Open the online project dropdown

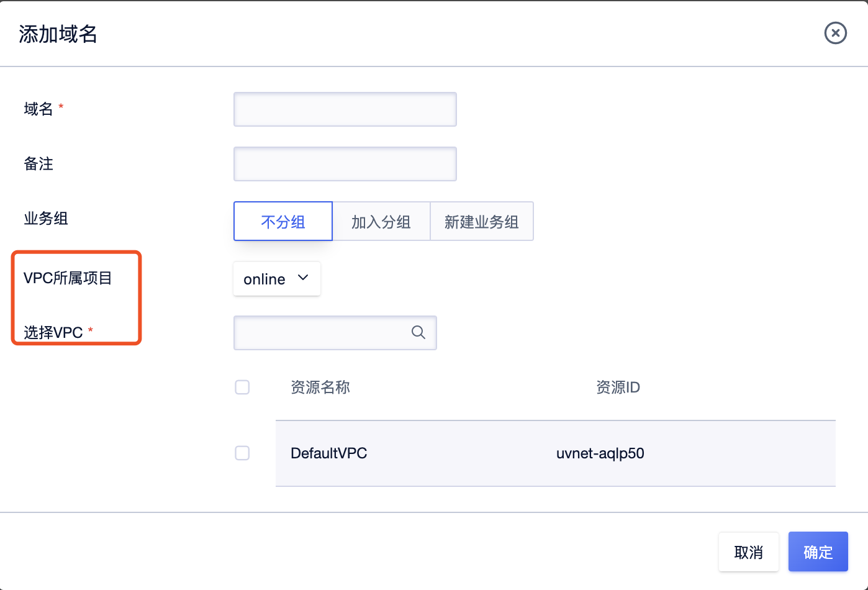pyautogui.click(x=264, y=279)
